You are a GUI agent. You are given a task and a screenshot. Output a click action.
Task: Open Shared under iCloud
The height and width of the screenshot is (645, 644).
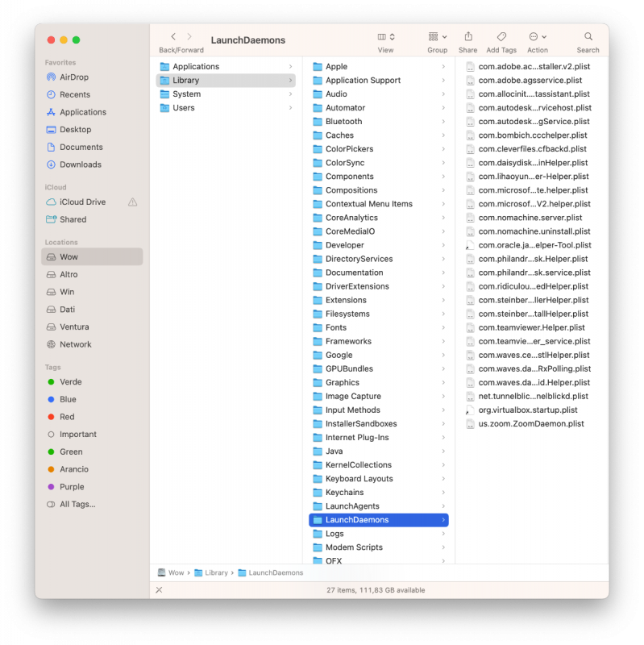point(92,219)
